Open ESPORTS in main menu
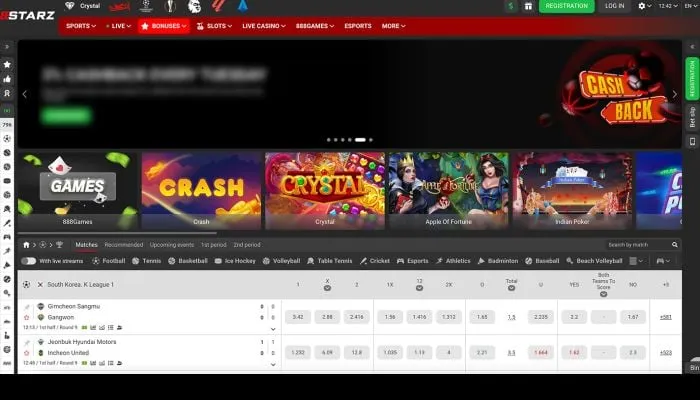 [358, 26]
